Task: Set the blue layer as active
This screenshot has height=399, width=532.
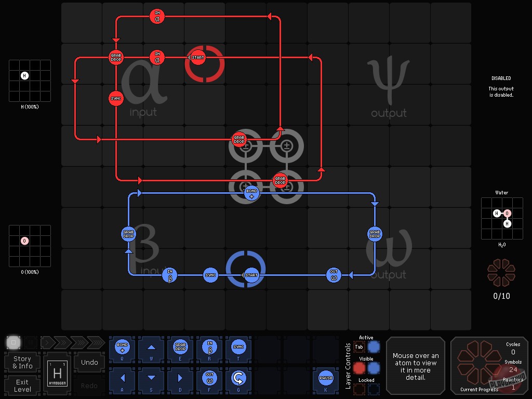Action: 374,347
